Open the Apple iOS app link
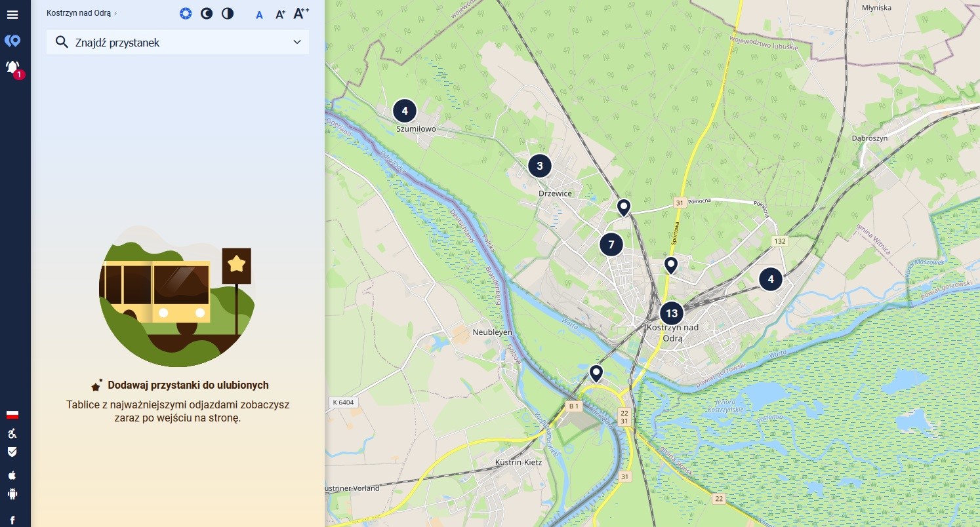The height and width of the screenshot is (527, 980). pyautogui.click(x=12, y=475)
